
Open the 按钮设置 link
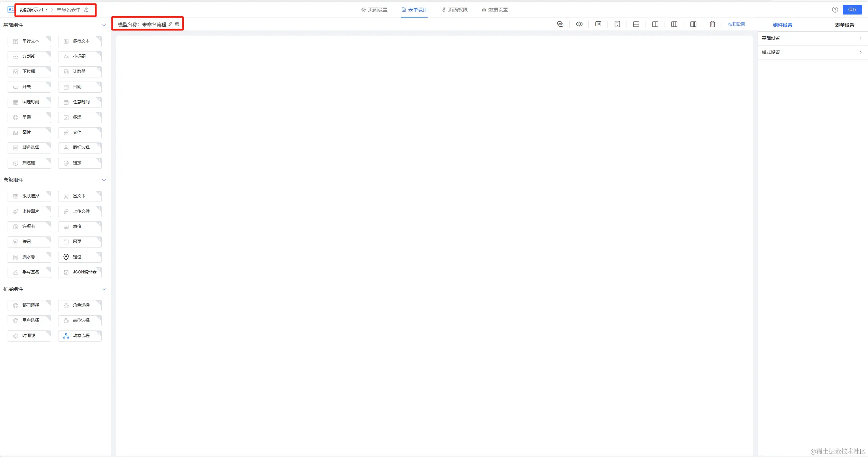[x=736, y=24]
